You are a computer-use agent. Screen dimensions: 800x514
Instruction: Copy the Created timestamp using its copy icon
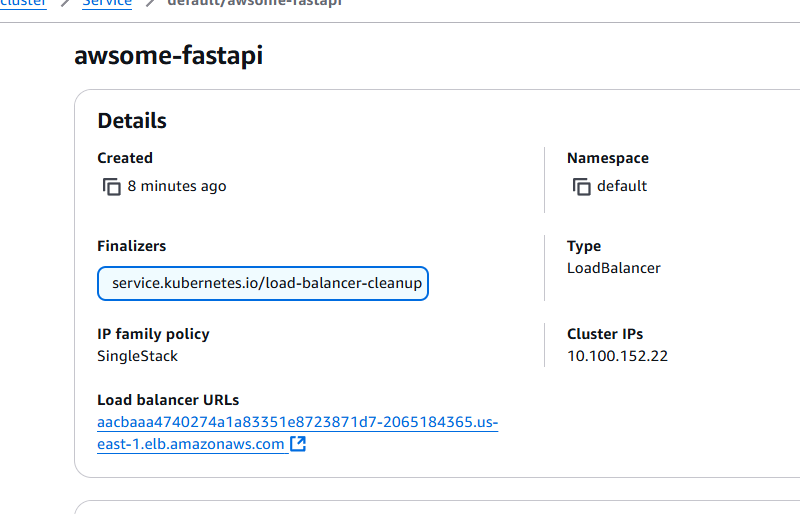[x=112, y=187]
